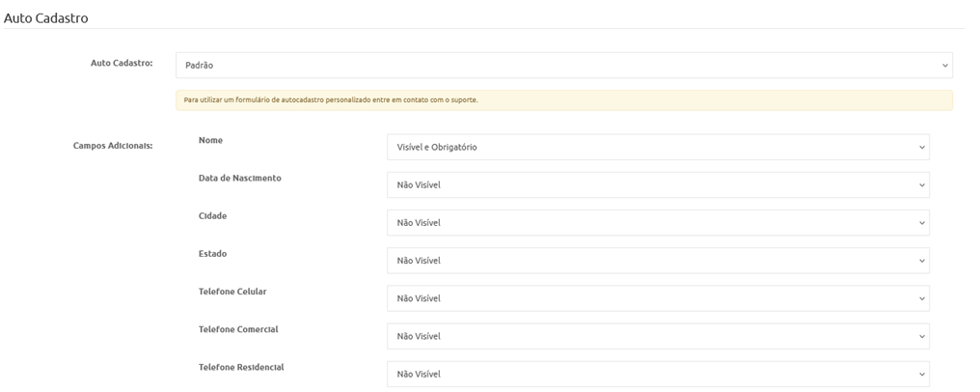The image size is (980, 392).
Task: Open the Auto Cadastro 'Padrão' dropdown
Action: (563, 66)
